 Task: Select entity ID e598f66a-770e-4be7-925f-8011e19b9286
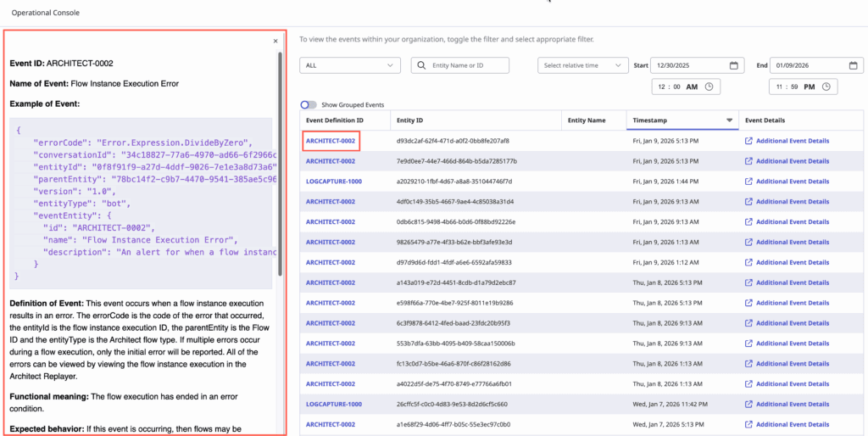(454, 303)
